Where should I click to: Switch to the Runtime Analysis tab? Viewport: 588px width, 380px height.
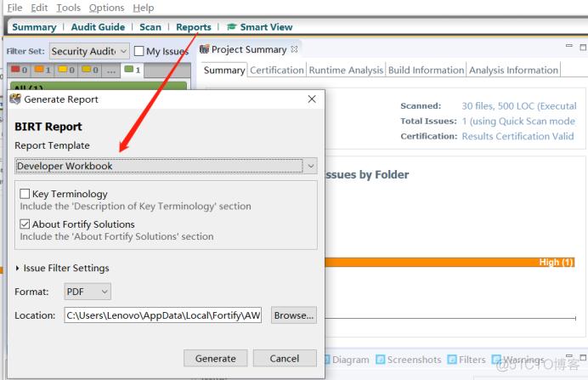346,71
